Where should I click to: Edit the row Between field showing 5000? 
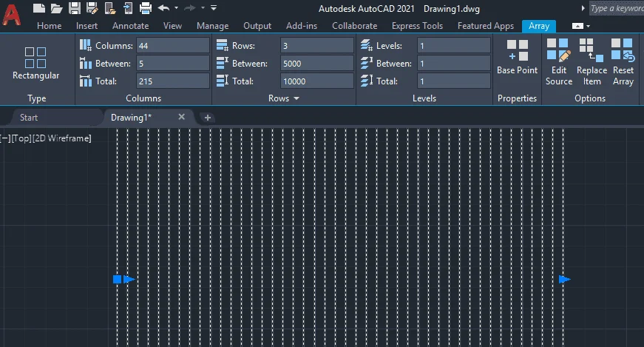[316, 64]
